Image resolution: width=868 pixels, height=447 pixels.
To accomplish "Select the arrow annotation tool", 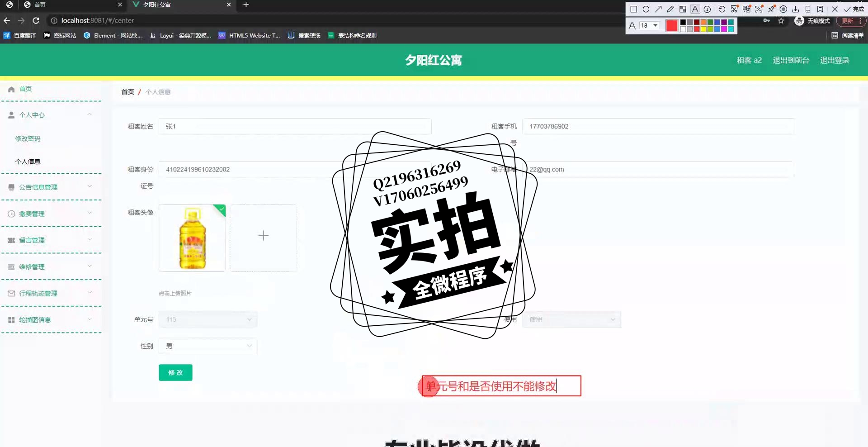I will (658, 9).
